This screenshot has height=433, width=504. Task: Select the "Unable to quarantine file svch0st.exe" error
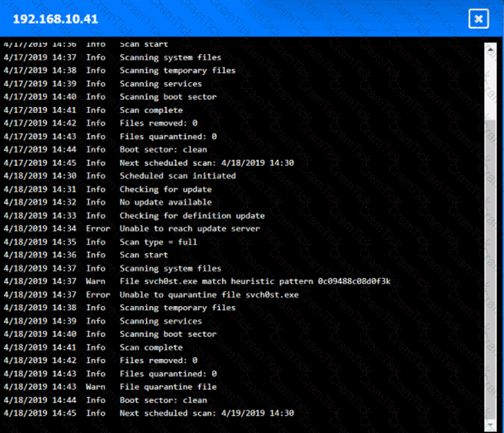click(x=208, y=295)
